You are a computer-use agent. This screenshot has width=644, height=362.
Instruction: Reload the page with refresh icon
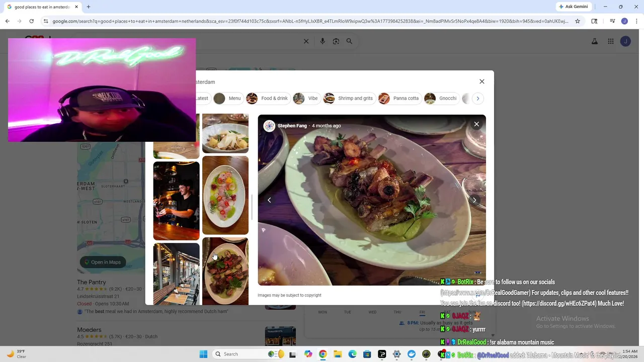tap(31, 21)
